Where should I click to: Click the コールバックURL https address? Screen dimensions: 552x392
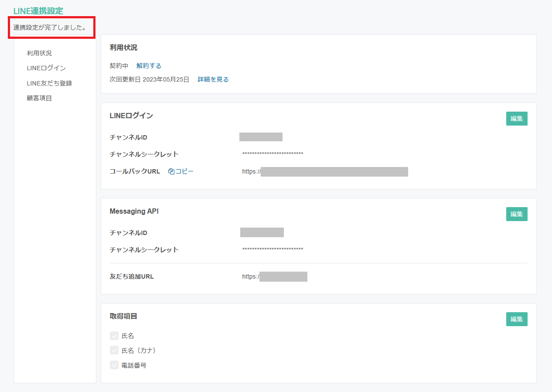click(325, 171)
